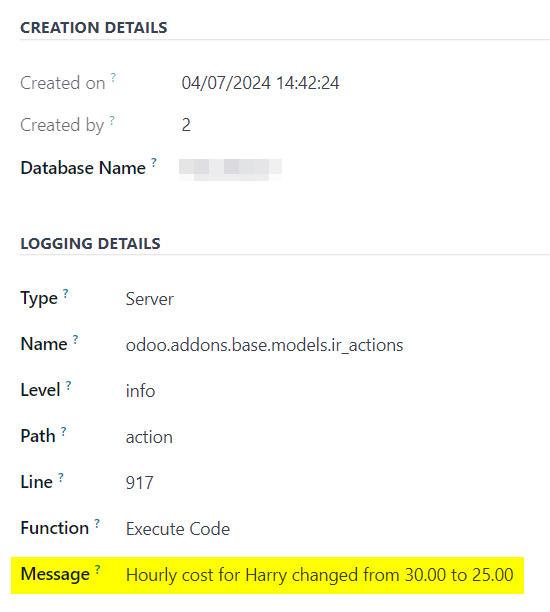
Task: Click the help icon next to Created on
Action: 113,77
